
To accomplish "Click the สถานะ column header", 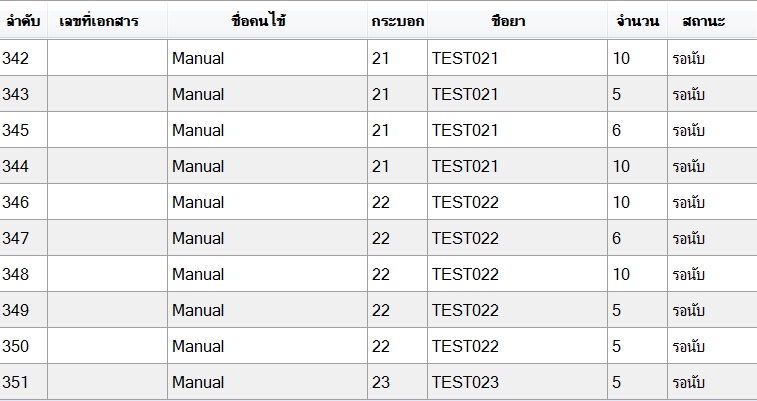I will 703,21.
